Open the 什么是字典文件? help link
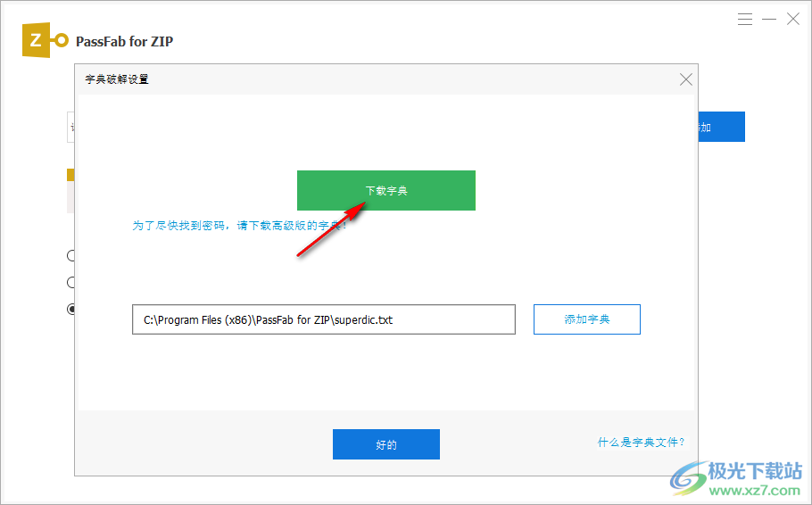Viewport: 812px width, 505px height. (641, 442)
